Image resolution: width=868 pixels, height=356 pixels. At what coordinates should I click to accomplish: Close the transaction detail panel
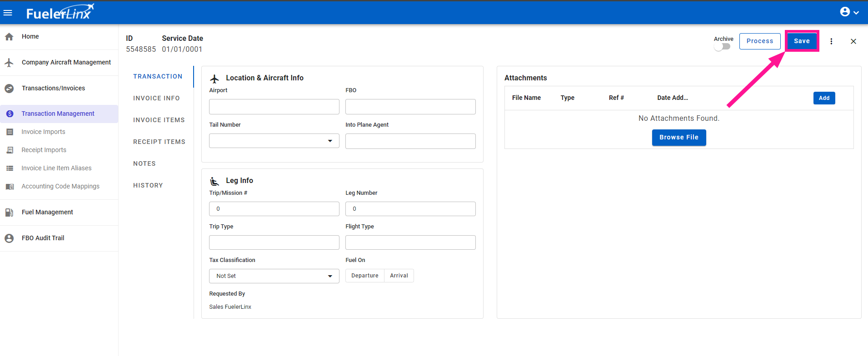[x=853, y=41]
